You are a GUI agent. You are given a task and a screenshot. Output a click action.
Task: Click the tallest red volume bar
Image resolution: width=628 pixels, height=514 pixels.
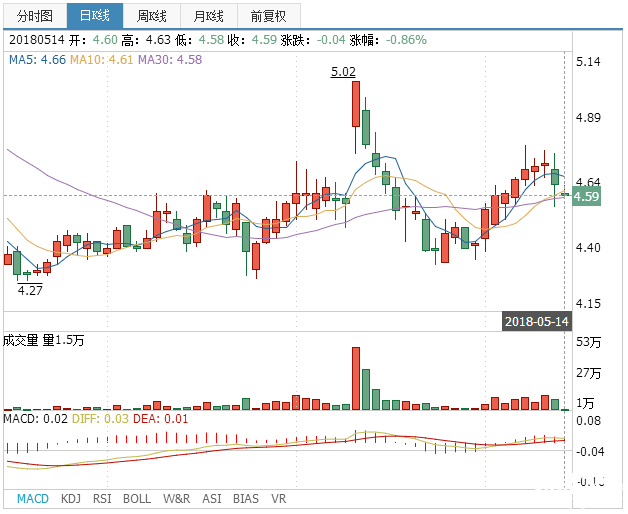click(356, 378)
